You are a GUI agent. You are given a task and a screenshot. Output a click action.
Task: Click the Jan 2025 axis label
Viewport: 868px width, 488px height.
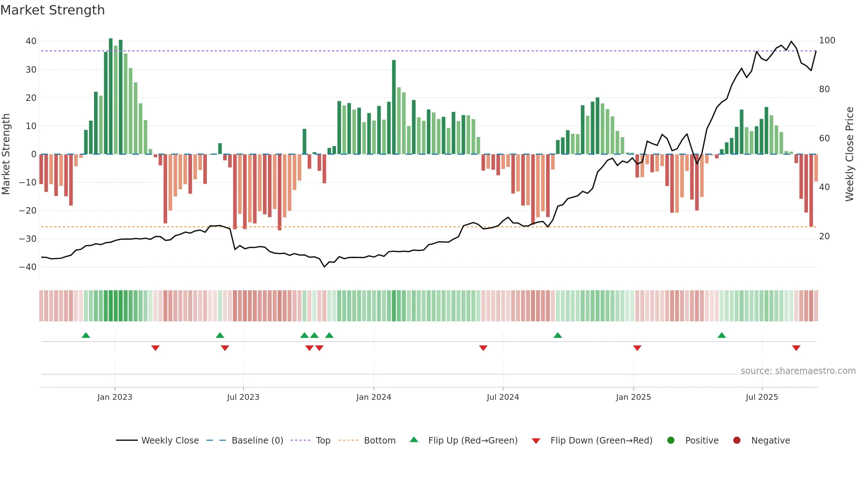coord(633,397)
